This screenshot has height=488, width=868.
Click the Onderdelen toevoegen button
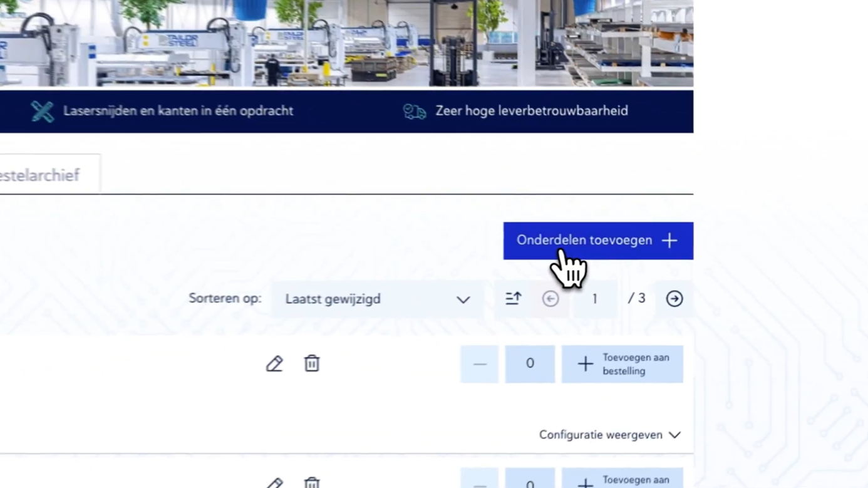pos(597,241)
